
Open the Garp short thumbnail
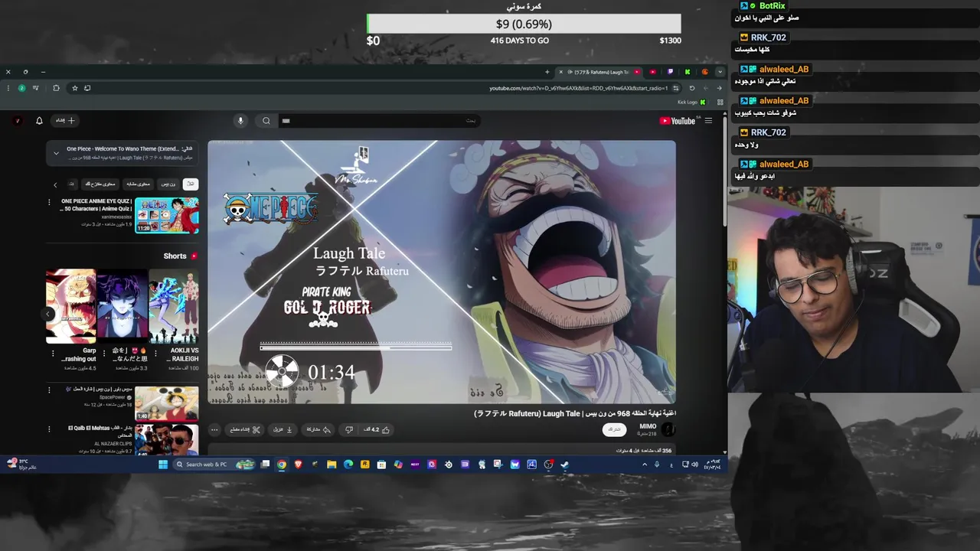tap(71, 306)
